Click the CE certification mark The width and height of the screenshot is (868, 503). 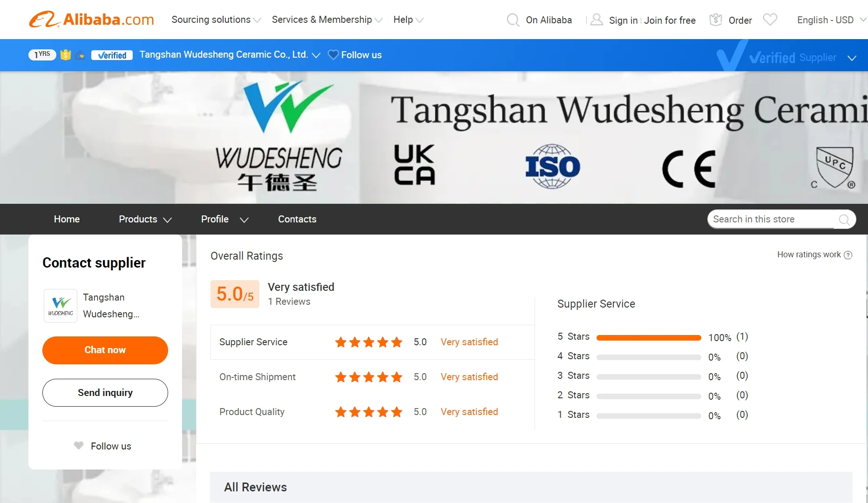pos(689,169)
